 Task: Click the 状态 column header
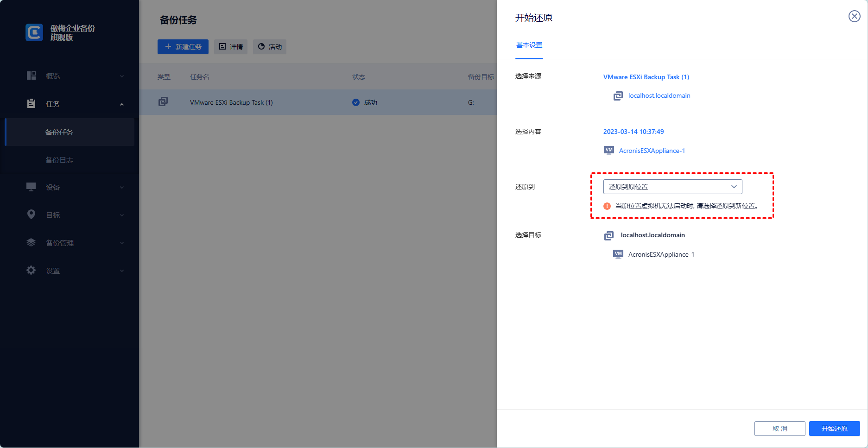click(x=359, y=77)
